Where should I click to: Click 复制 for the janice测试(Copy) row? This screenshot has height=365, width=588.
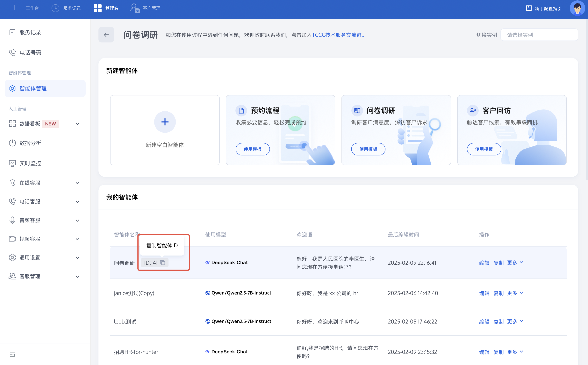[x=498, y=293]
